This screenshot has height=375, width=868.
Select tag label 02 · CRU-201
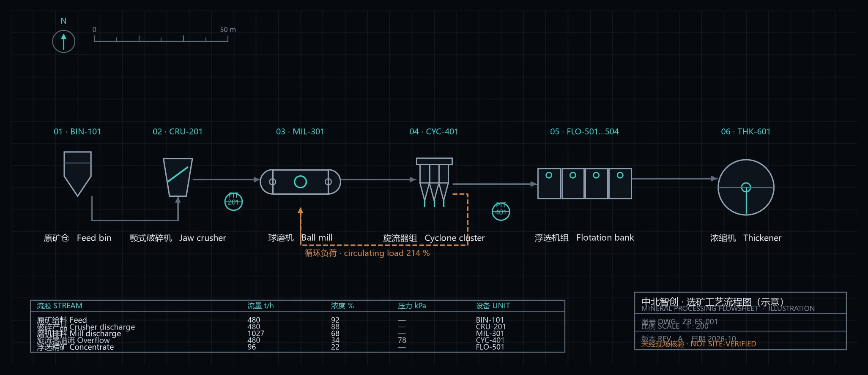coord(178,132)
